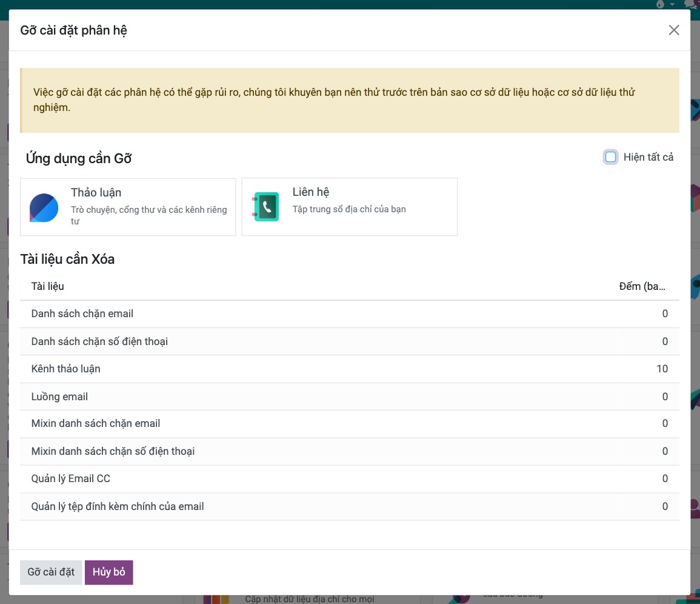Click the Trò chuyện, cổng thư description

click(x=149, y=215)
